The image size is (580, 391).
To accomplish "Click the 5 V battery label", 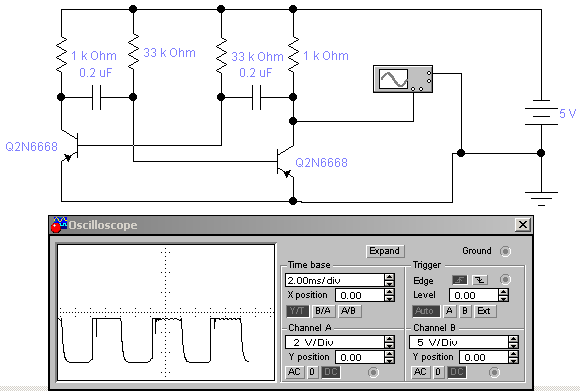I will click(567, 113).
